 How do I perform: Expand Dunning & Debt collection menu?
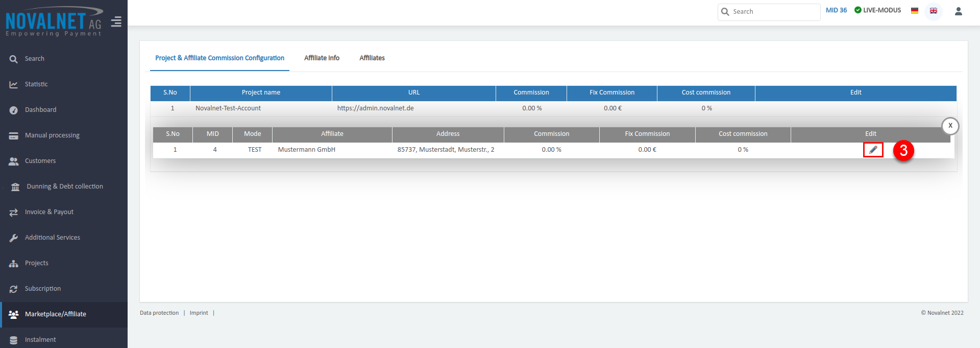pos(64,187)
